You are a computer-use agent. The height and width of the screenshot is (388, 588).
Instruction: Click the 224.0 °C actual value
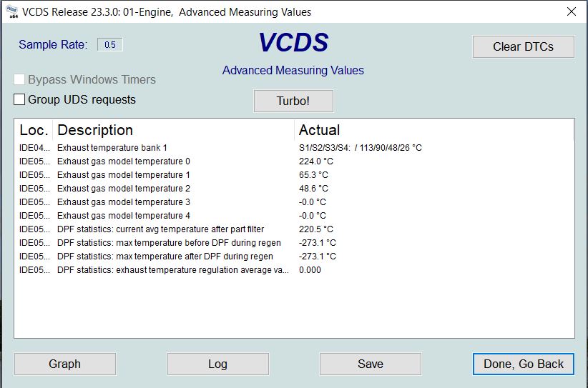[315, 161]
